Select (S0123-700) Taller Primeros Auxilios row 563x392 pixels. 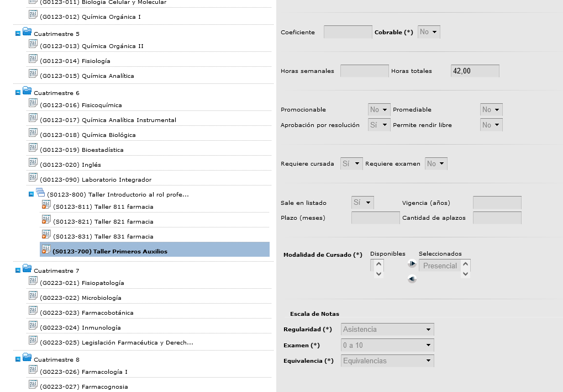coord(155,249)
